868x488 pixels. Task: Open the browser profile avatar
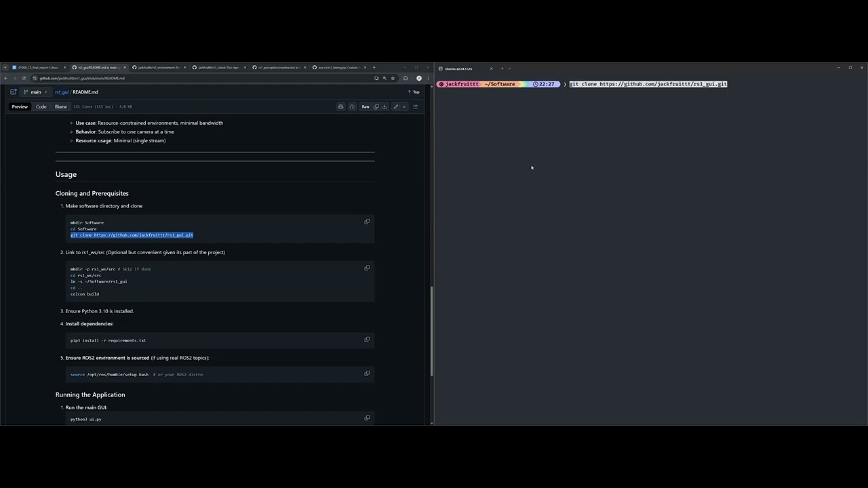(419, 78)
